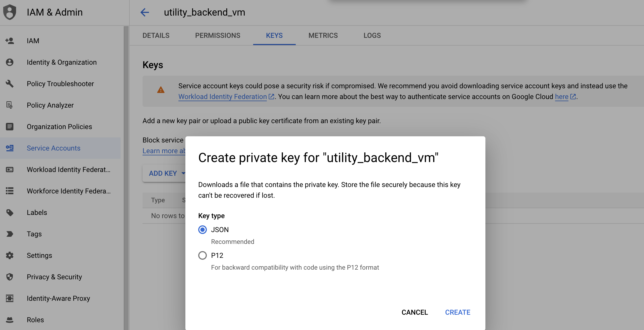Open Organization Policies in the sidebar

point(59,127)
